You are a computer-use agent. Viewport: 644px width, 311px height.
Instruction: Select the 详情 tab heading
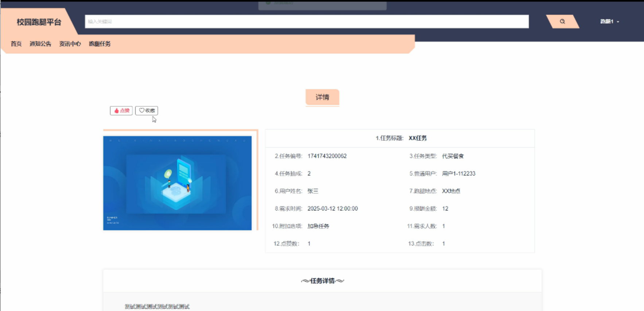coord(322,97)
